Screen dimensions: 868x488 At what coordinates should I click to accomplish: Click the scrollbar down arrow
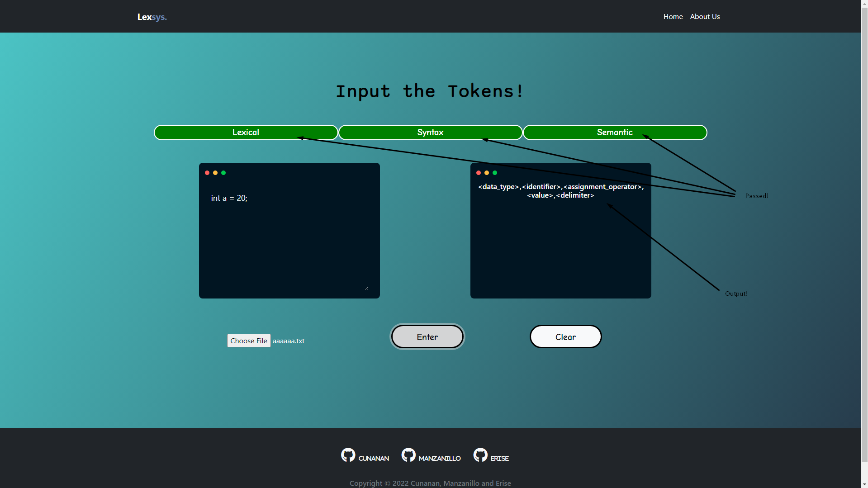pos(864,484)
